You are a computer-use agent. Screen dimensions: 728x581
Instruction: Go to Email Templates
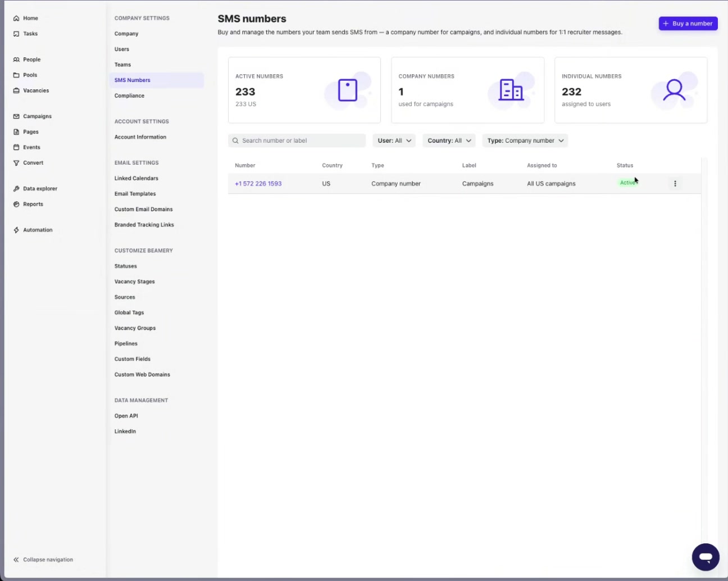point(135,194)
